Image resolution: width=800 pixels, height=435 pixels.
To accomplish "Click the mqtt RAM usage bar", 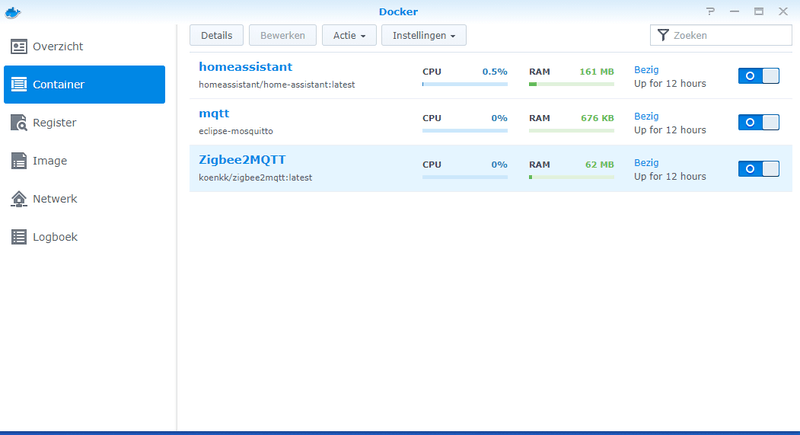I will pyautogui.click(x=571, y=131).
